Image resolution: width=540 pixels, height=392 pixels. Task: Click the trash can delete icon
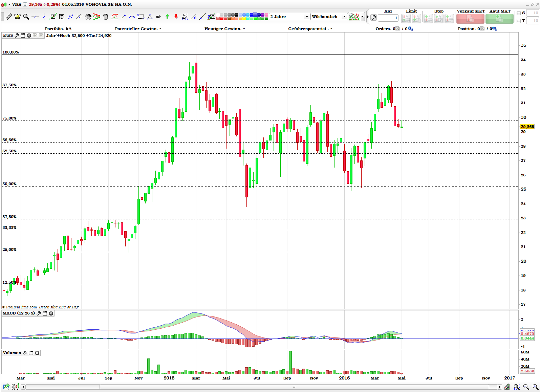click(106, 17)
